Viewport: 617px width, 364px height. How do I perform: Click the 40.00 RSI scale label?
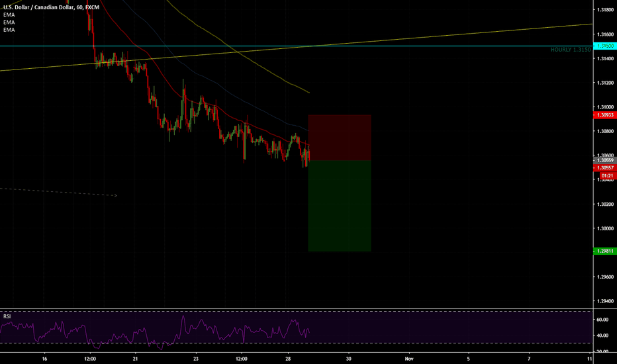(602, 336)
